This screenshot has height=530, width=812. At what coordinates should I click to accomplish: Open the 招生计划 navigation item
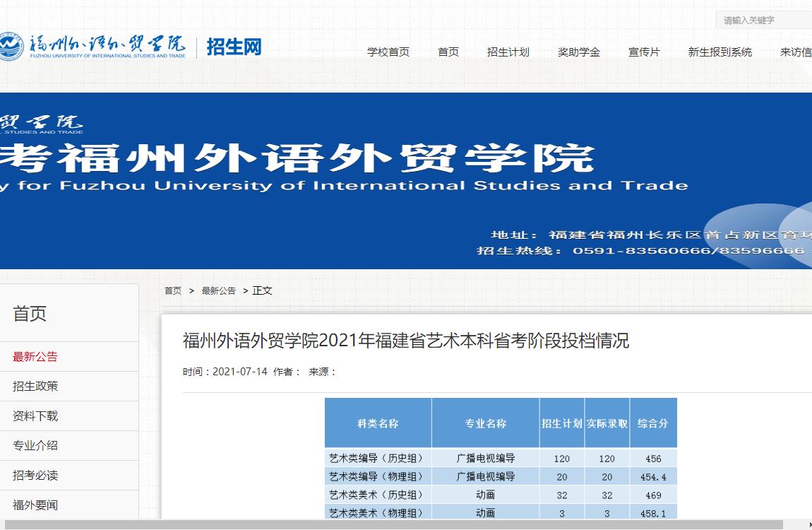click(x=508, y=52)
